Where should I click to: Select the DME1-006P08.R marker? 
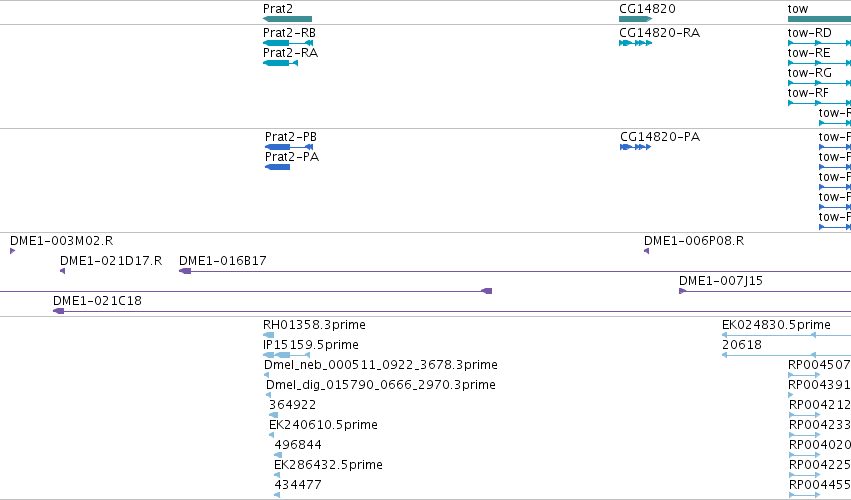tap(646, 251)
